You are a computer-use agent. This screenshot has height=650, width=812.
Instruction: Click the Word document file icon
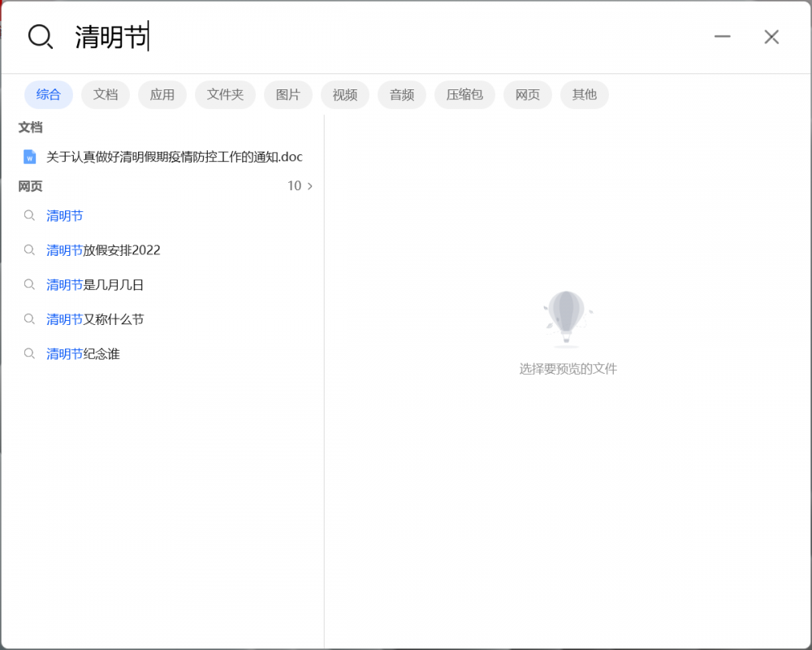pos(29,157)
